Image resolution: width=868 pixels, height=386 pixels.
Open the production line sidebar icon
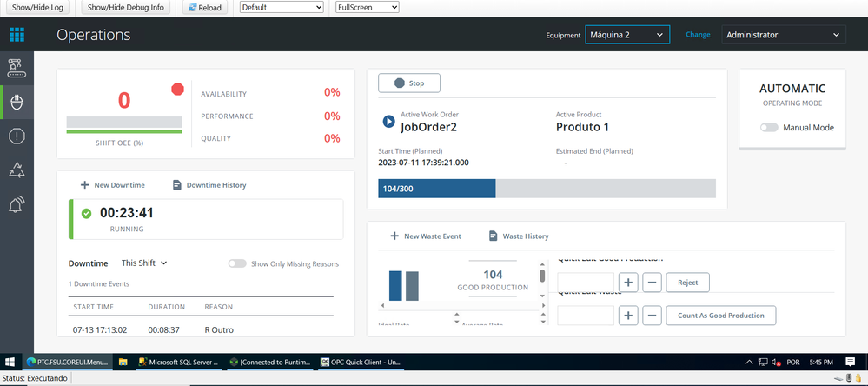click(x=17, y=67)
